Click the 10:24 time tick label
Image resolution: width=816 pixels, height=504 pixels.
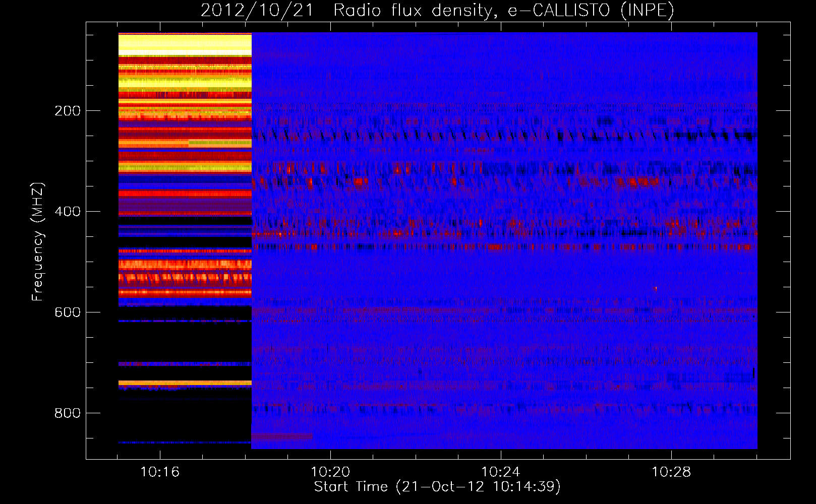point(501,472)
